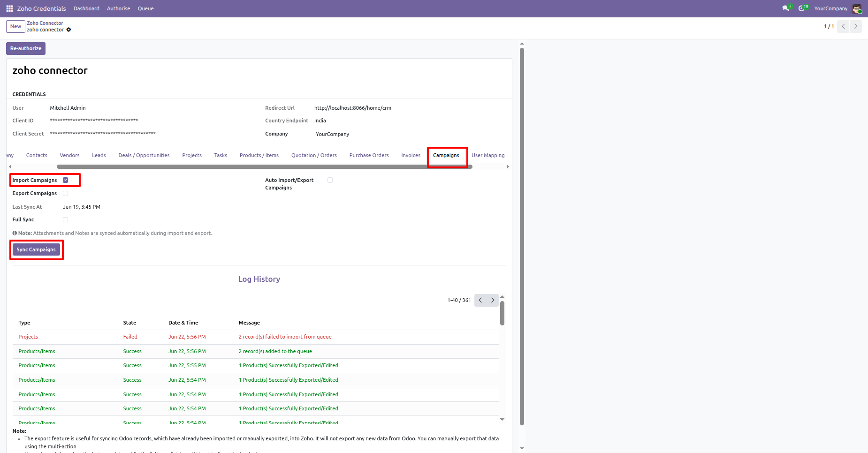The image size is (868, 453).
Task: Open the apps grid menu icon
Action: point(9,8)
